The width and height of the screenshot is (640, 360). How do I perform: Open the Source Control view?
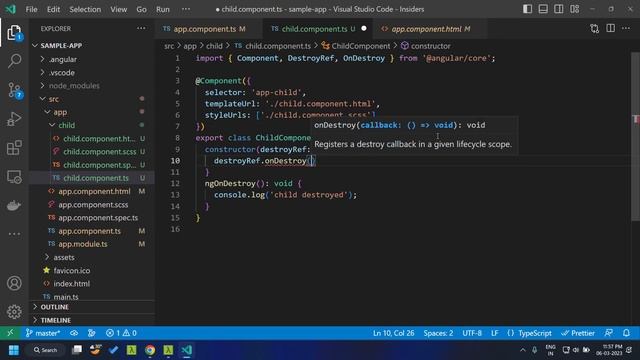point(14,90)
